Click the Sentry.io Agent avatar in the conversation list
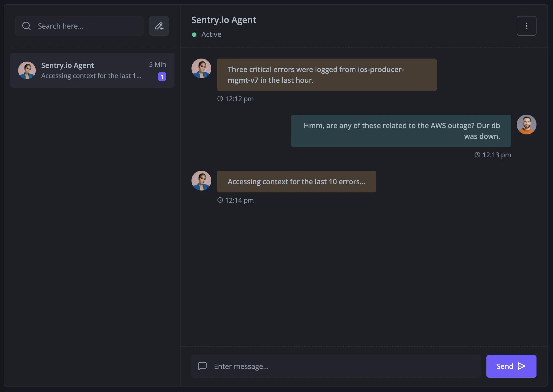This screenshot has height=392, width=553. (x=27, y=70)
